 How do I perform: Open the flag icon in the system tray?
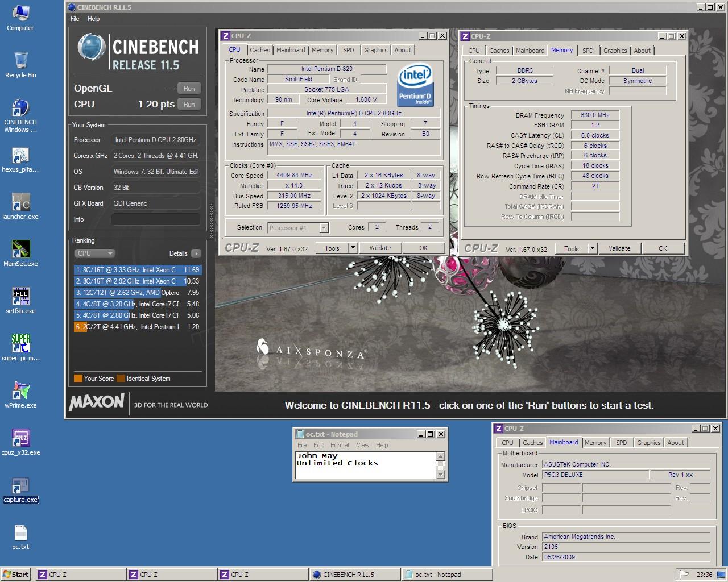685,575
